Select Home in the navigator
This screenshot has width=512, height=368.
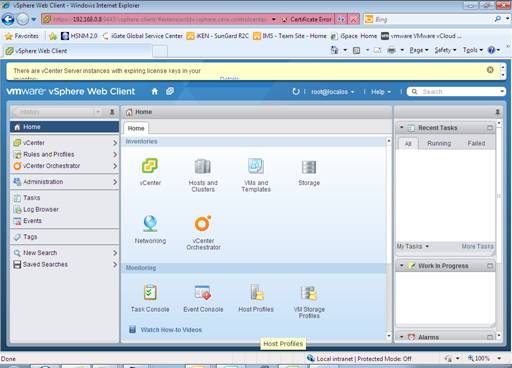[64, 127]
